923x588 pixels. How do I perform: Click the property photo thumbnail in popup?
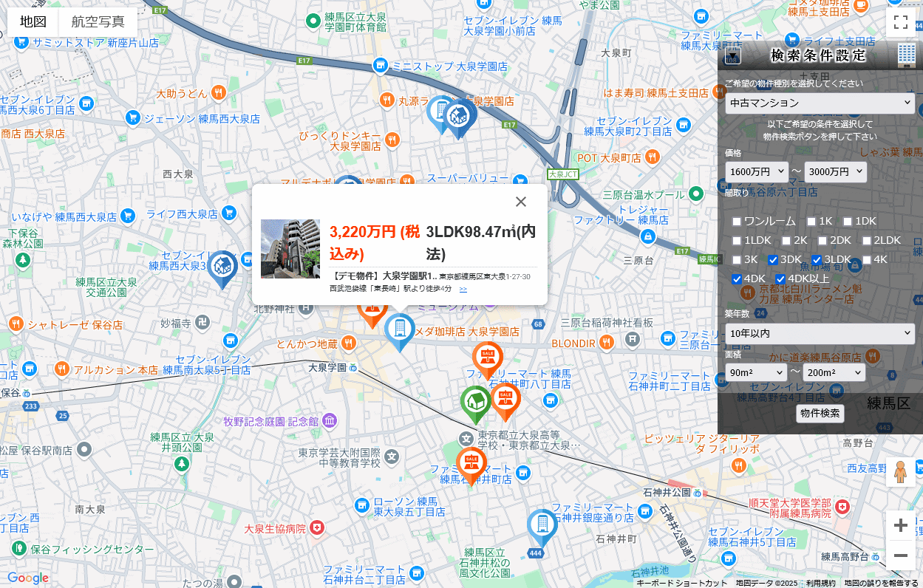pyautogui.click(x=290, y=249)
